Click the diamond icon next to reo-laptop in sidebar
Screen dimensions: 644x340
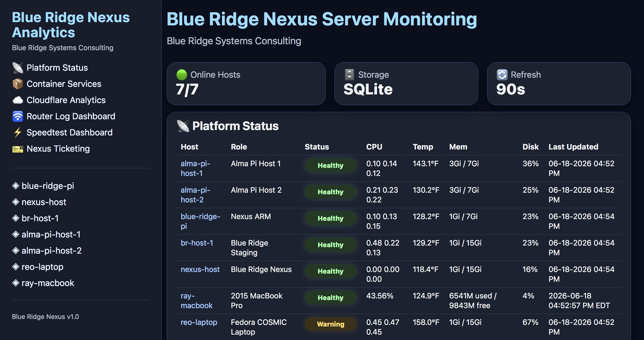(x=16, y=267)
